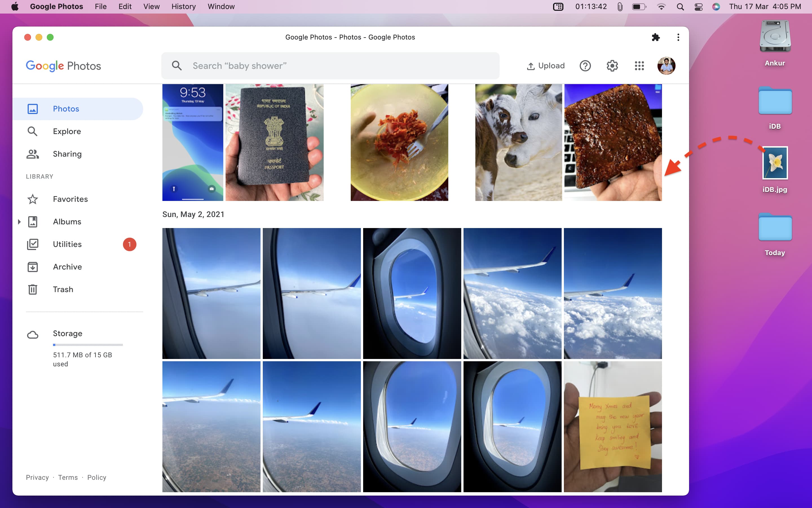Open the brown snack held in hand photo
This screenshot has height=508, width=812.
(x=613, y=143)
